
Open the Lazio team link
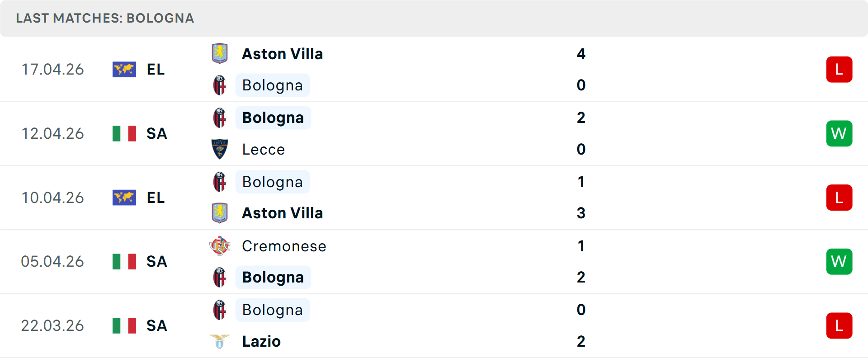coord(261,341)
